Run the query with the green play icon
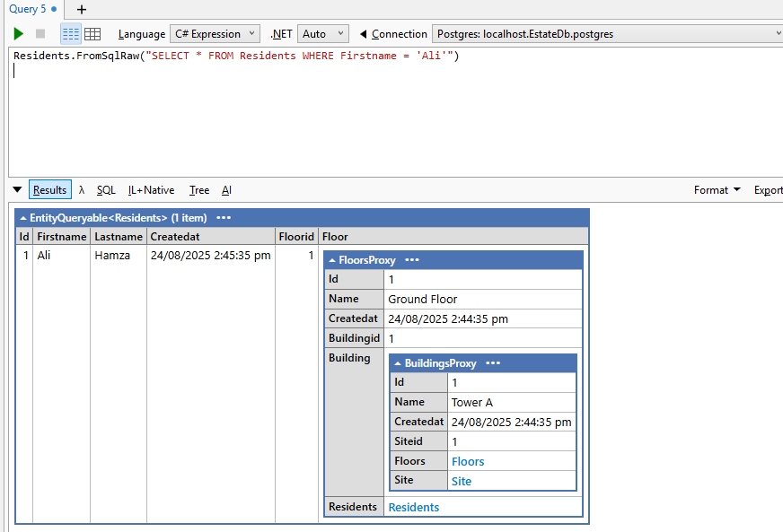783x532 pixels. (x=18, y=33)
